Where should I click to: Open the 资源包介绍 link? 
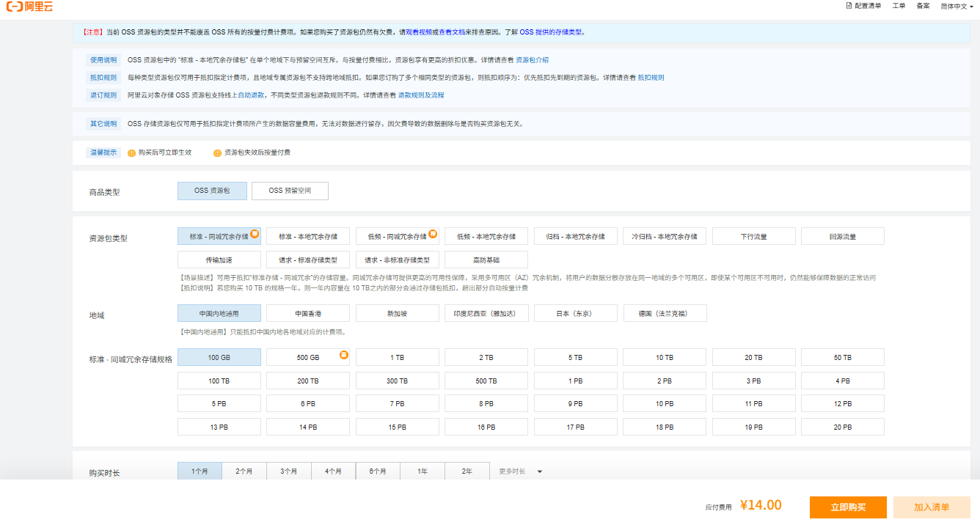533,60
